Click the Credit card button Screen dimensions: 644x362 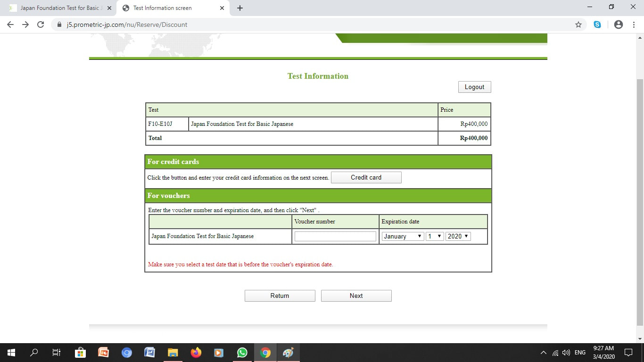coord(366,177)
